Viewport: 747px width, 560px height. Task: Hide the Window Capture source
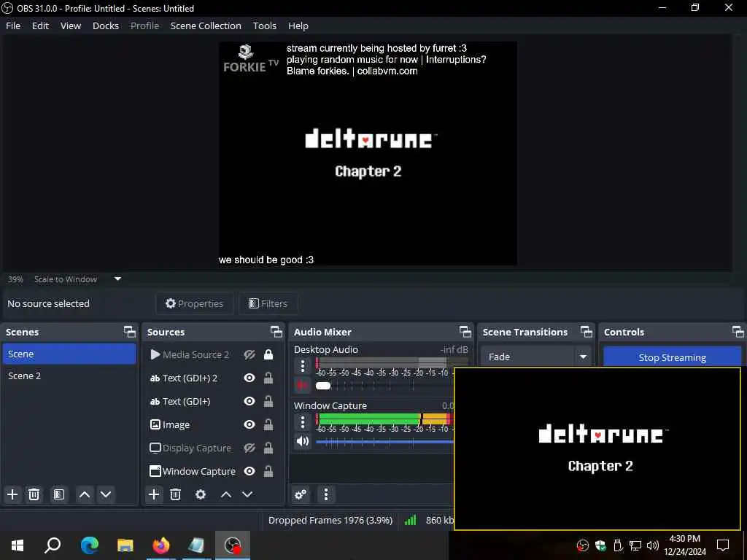pos(249,472)
